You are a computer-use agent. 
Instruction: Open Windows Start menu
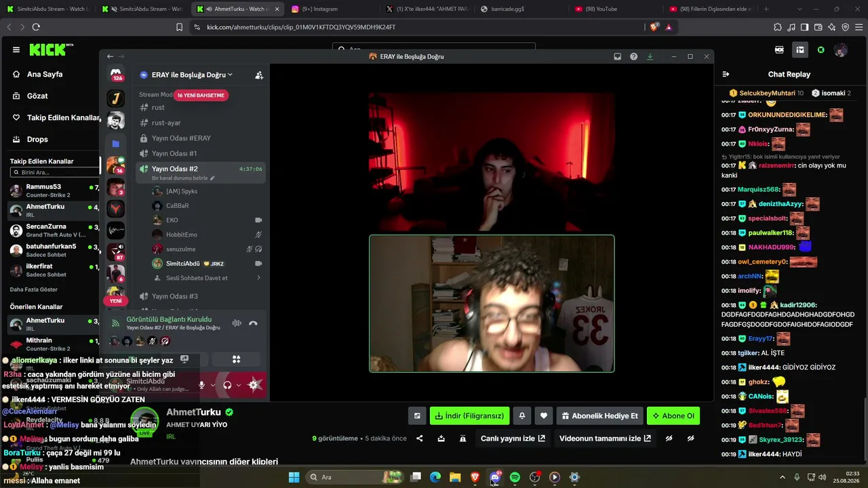[294, 477]
